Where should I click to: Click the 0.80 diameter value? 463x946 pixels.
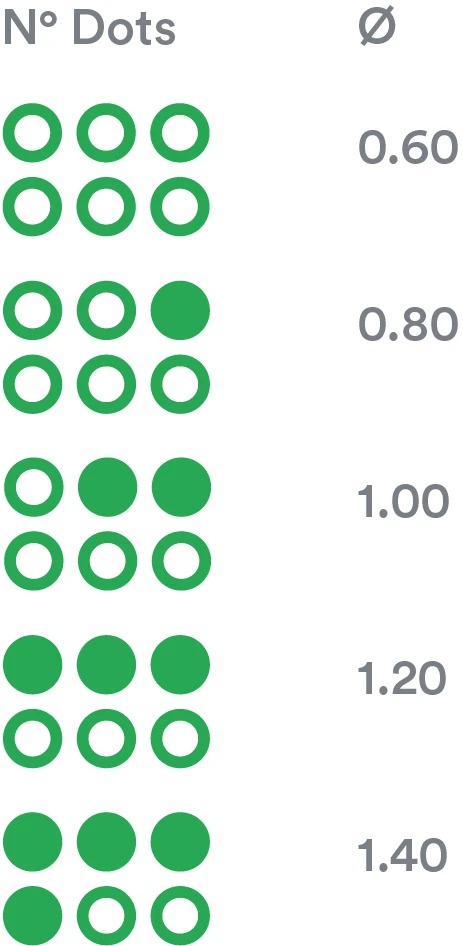(408, 325)
